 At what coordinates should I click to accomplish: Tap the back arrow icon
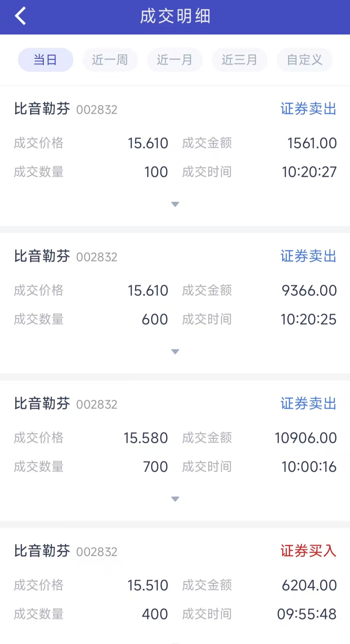pos(20,16)
